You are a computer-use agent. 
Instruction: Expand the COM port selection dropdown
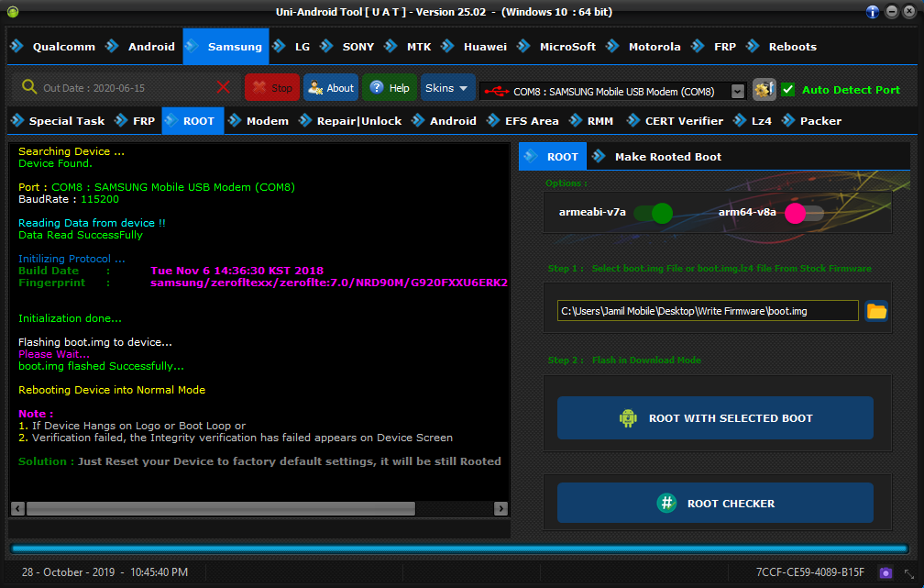[x=738, y=92]
